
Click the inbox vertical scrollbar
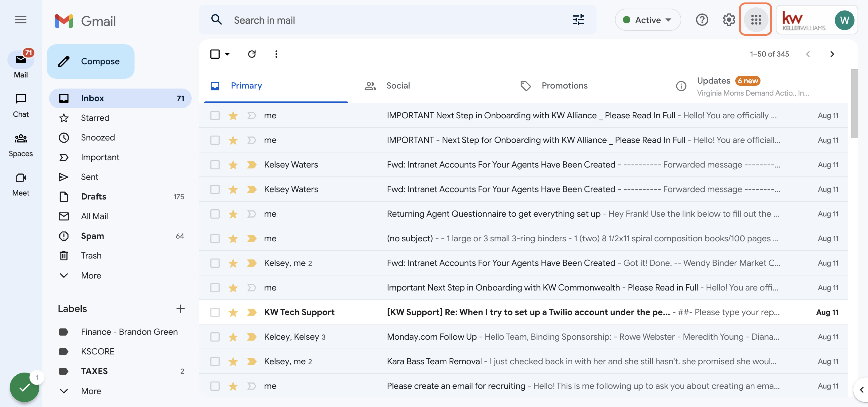[854, 104]
